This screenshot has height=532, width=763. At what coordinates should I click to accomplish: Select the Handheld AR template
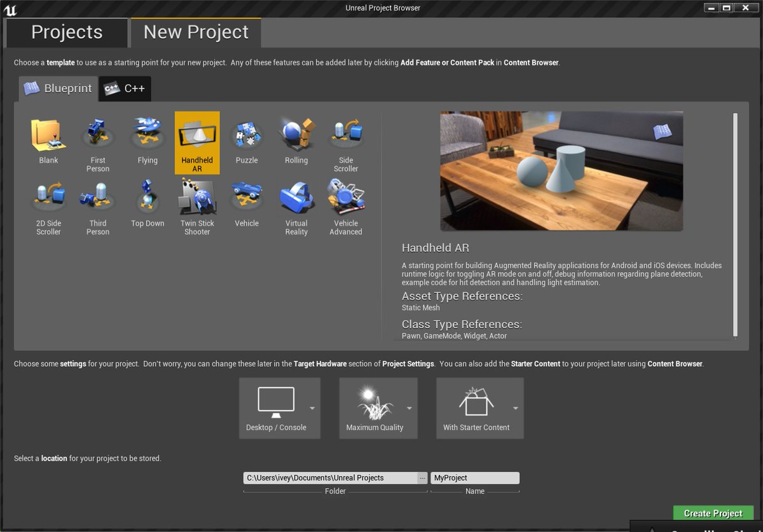pyautogui.click(x=197, y=142)
